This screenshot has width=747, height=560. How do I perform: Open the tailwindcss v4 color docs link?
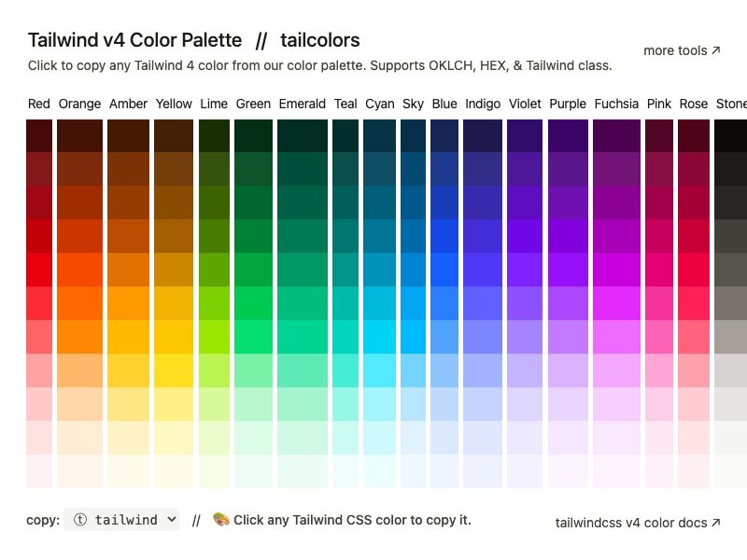(635, 523)
